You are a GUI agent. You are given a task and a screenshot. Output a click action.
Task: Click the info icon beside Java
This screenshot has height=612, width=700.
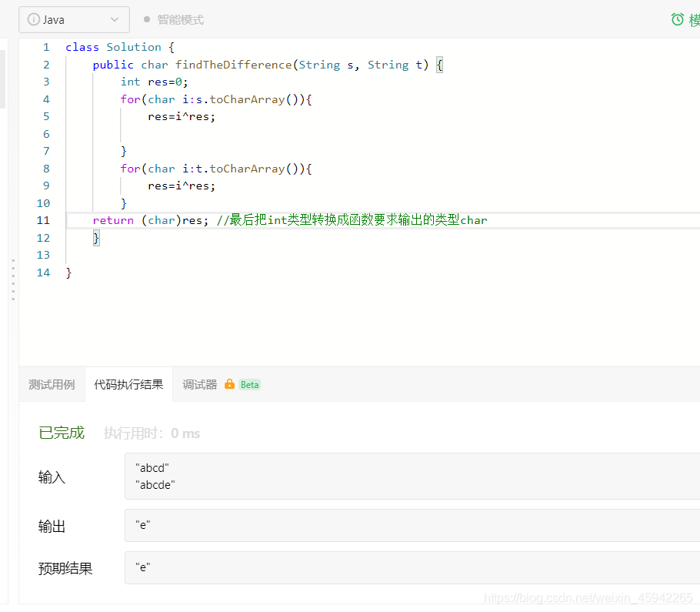pyautogui.click(x=34, y=20)
